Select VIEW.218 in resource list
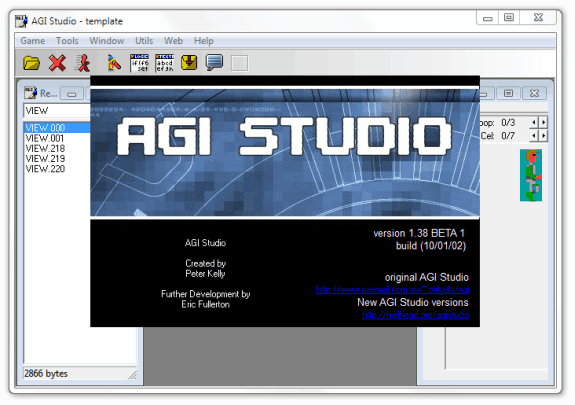 [57, 148]
